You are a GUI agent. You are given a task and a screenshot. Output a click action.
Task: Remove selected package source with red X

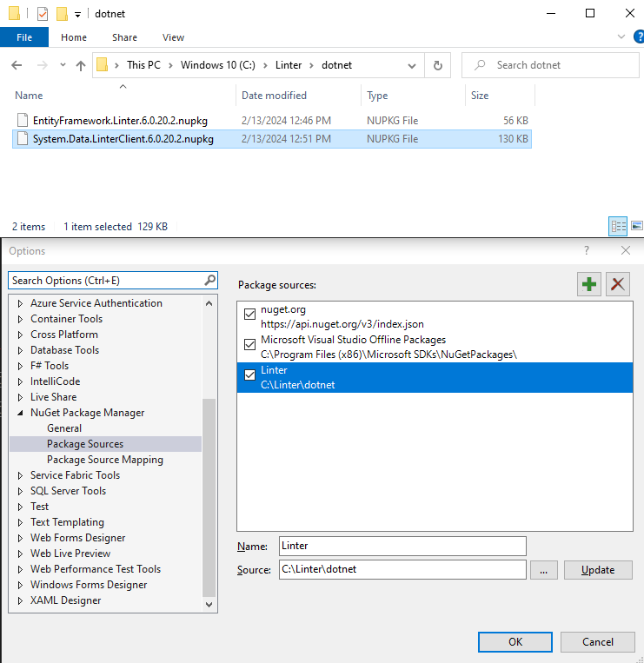point(618,284)
